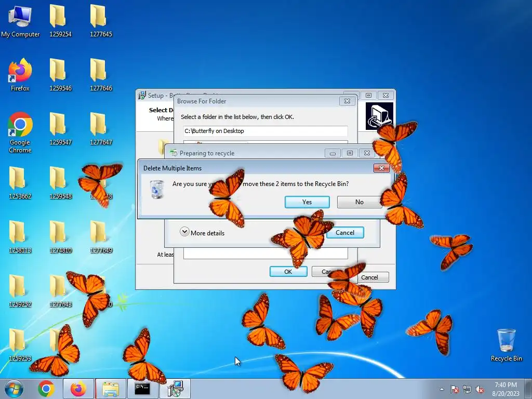This screenshot has width=532, height=399.
Task: Launch Chrome from the taskbar
Action: (46, 389)
